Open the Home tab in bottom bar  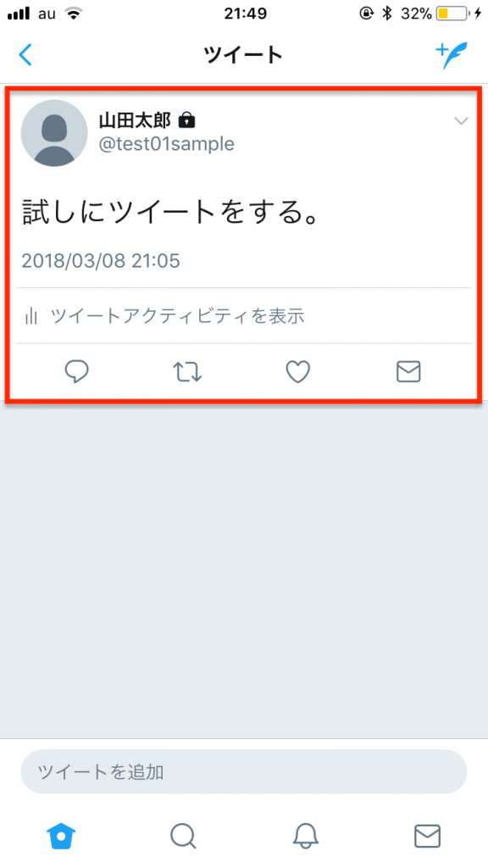pyautogui.click(x=61, y=836)
